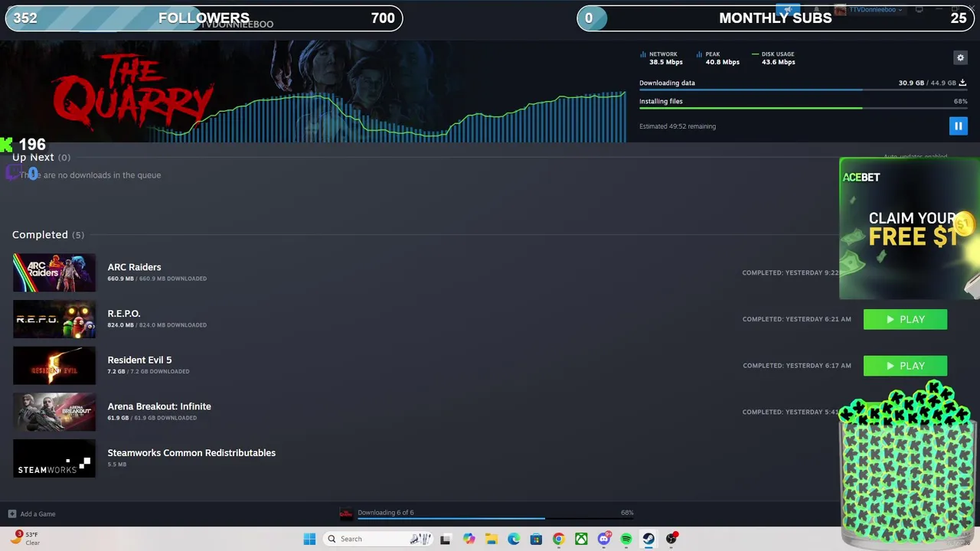Open the Resident Evil 5 thumbnail
The height and width of the screenshot is (551, 980).
point(54,366)
